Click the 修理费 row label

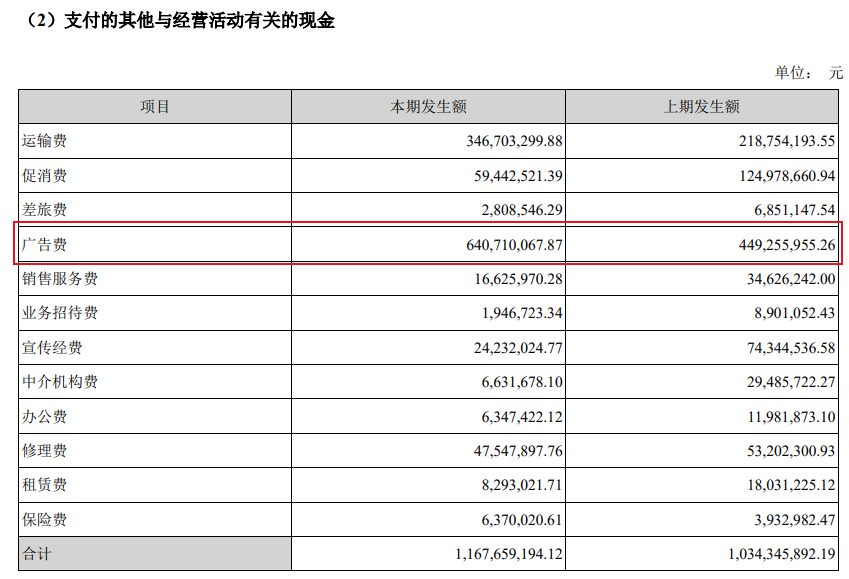45,451
